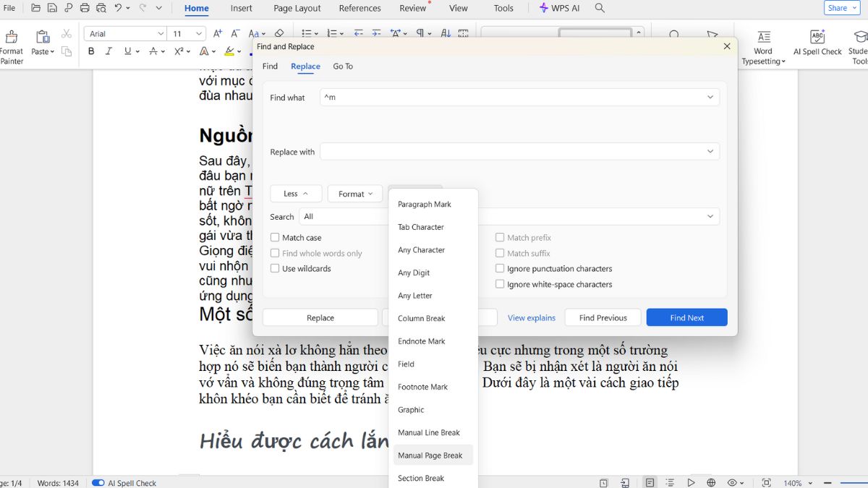Screen dimensions: 868x488
Task: Tick Ignore white-space characters checkbox
Action: pyautogui.click(x=500, y=284)
